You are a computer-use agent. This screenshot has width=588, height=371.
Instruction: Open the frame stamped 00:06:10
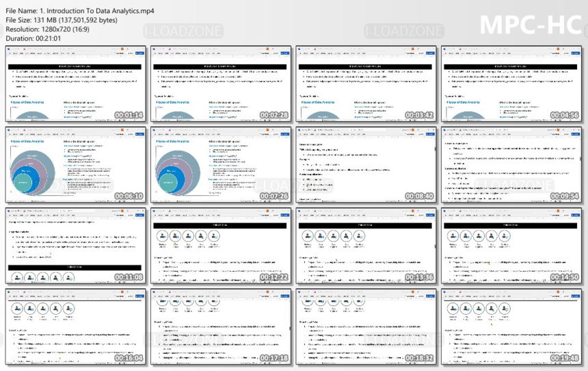(x=75, y=165)
